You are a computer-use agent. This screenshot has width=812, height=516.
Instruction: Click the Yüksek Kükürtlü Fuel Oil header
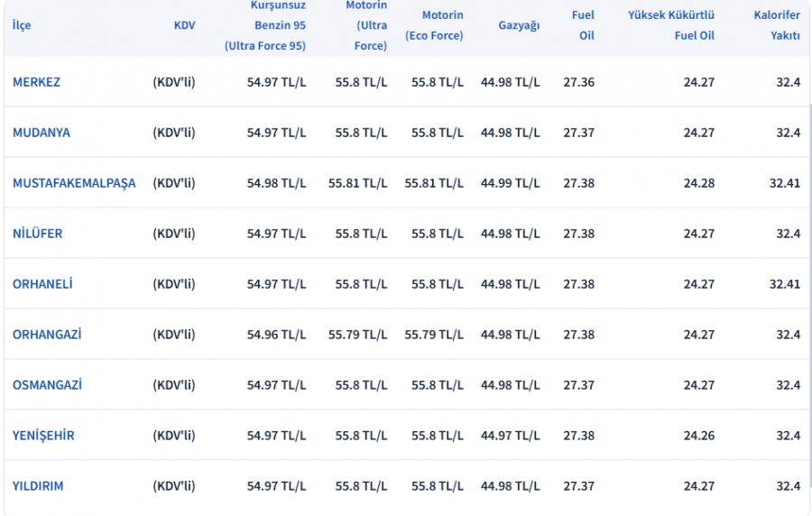click(671, 25)
